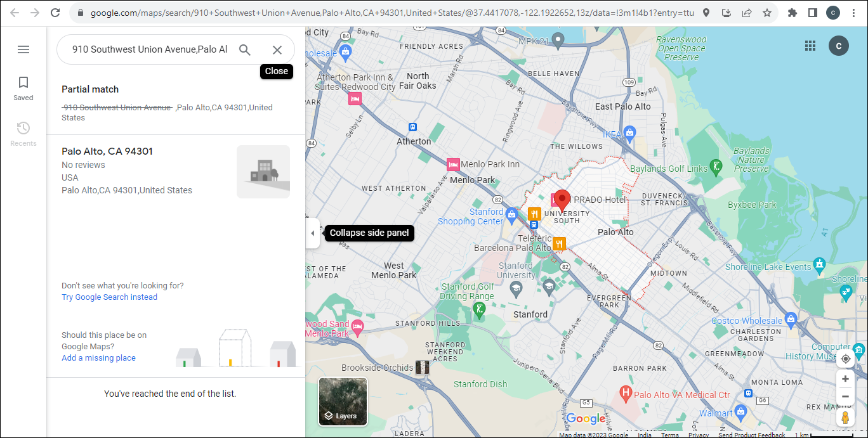This screenshot has width=868, height=438.
Task: Click the North Fair Oaks label
Action: [x=418, y=81]
